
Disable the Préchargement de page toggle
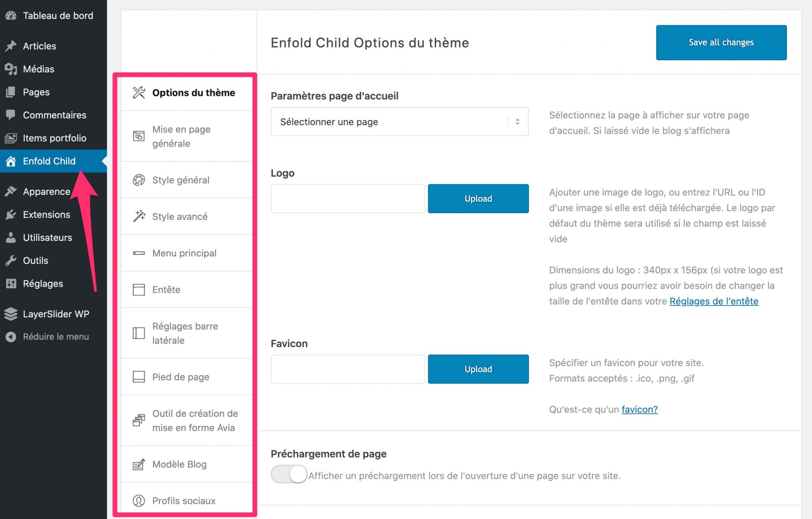(x=289, y=474)
